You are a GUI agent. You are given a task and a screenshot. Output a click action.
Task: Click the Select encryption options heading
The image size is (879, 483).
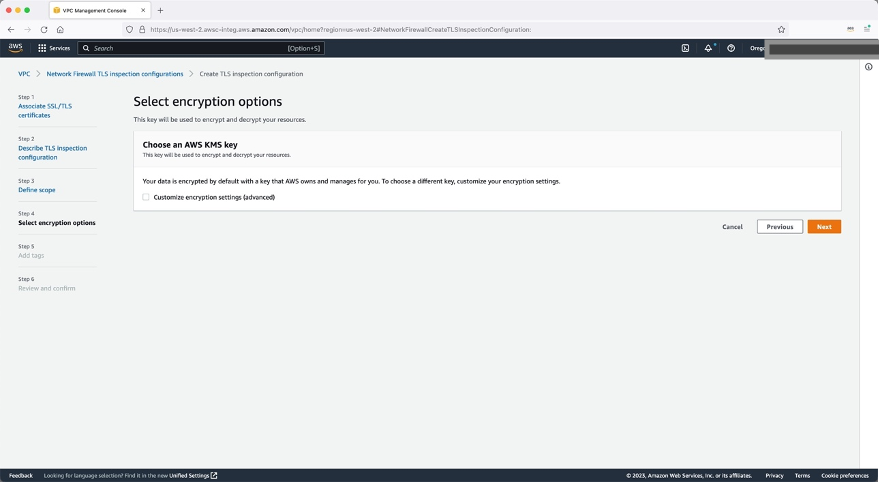click(207, 101)
